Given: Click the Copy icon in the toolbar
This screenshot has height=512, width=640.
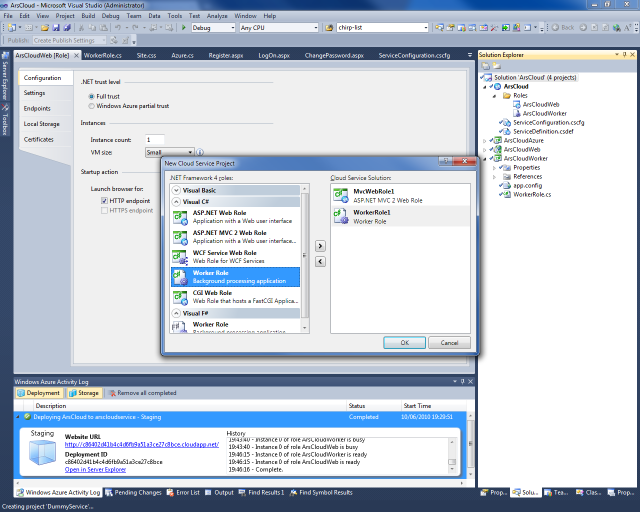Looking at the screenshot, I should pyautogui.click(x=92, y=28).
